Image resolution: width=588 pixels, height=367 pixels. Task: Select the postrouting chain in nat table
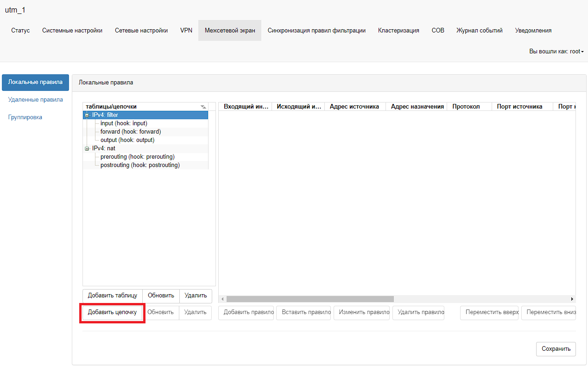[x=140, y=165]
